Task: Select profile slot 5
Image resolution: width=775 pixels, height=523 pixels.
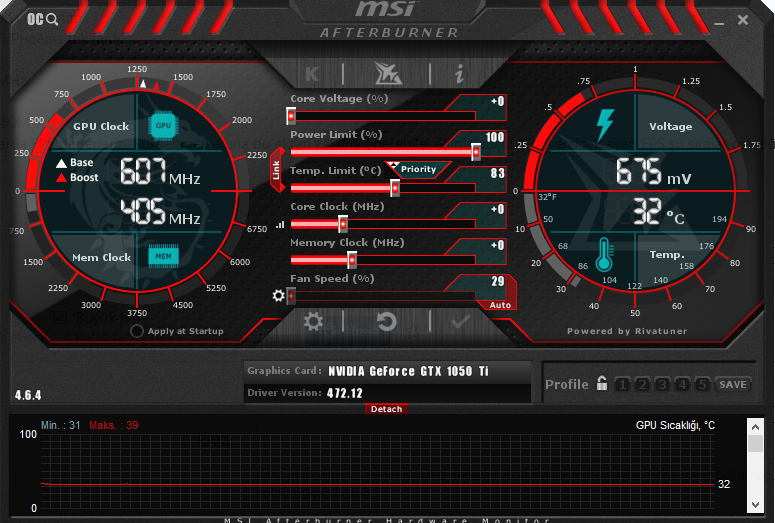Action: [702, 384]
